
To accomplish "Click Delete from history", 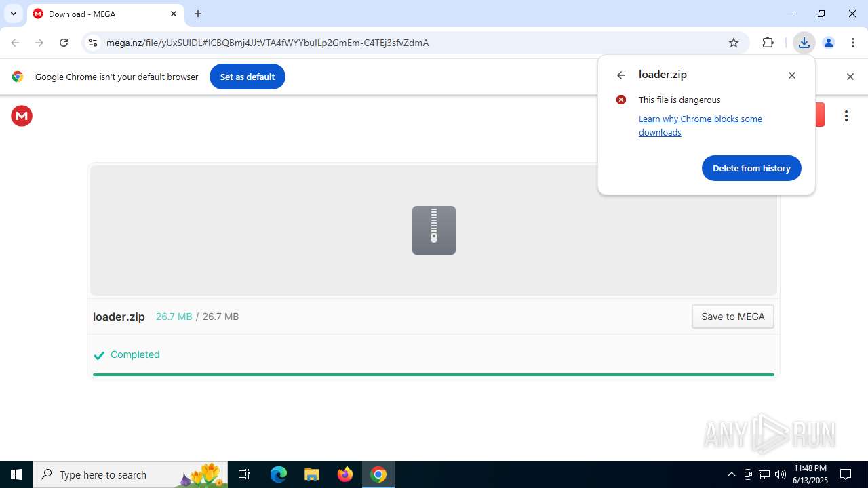I will [x=751, y=168].
